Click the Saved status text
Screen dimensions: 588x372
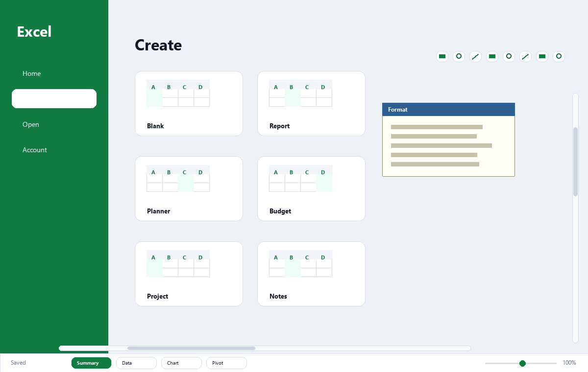tap(18, 363)
